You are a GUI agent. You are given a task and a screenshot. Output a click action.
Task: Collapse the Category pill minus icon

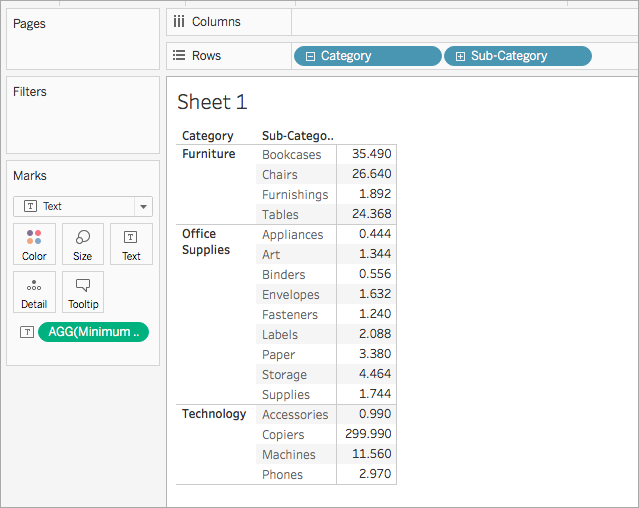point(310,56)
